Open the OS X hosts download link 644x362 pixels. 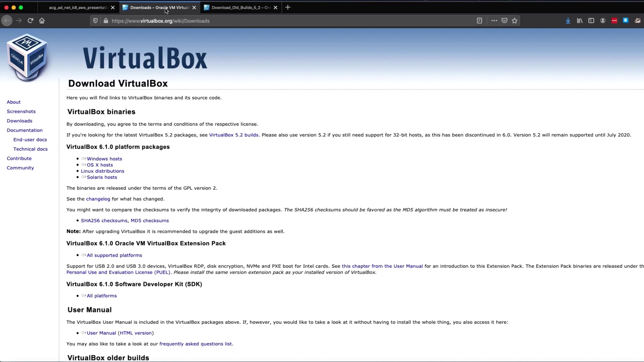coord(100,165)
